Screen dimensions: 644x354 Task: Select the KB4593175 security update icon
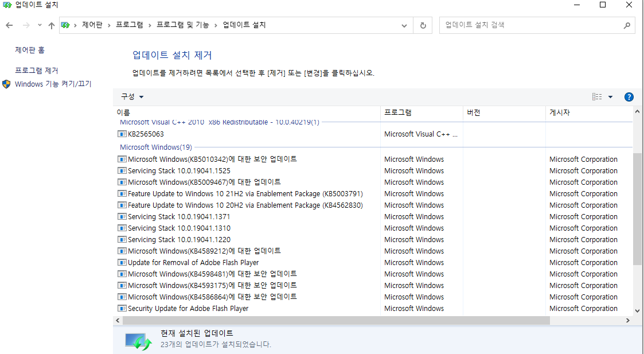(x=122, y=286)
